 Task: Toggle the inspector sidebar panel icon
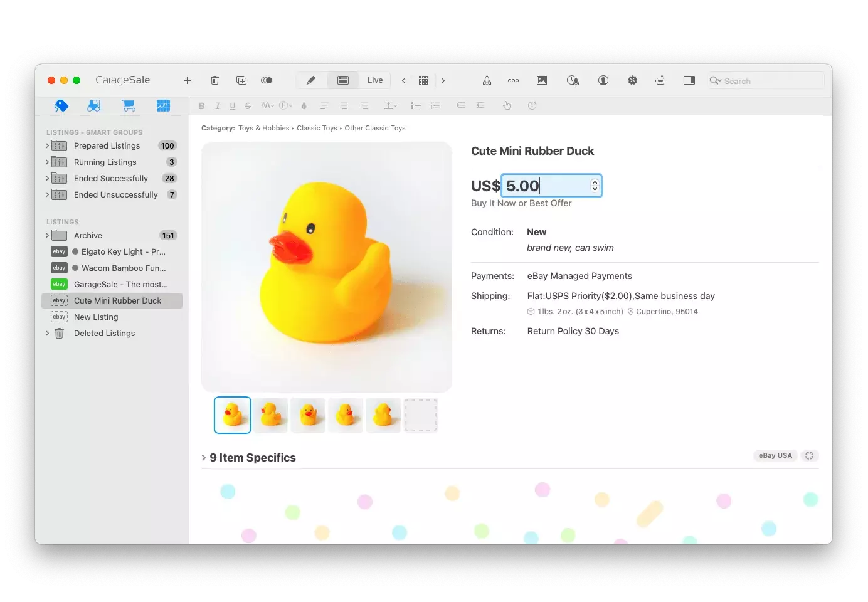pyautogui.click(x=689, y=80)
